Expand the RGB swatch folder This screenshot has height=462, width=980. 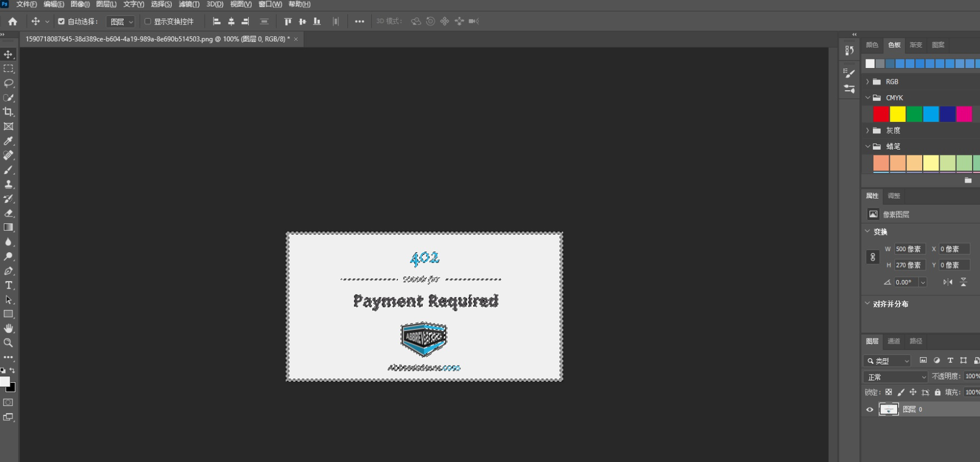[x=867, y=82]
